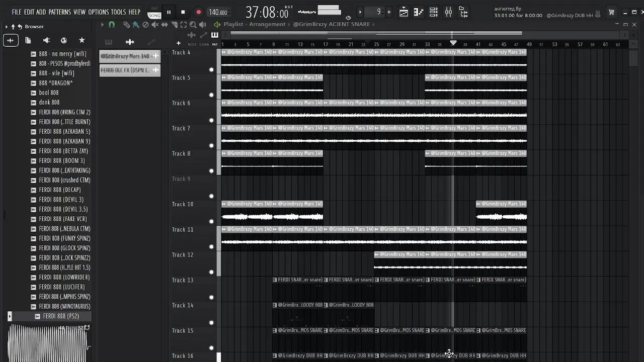
Task: Open the shopping cart icon
Action: pos(612,12)
